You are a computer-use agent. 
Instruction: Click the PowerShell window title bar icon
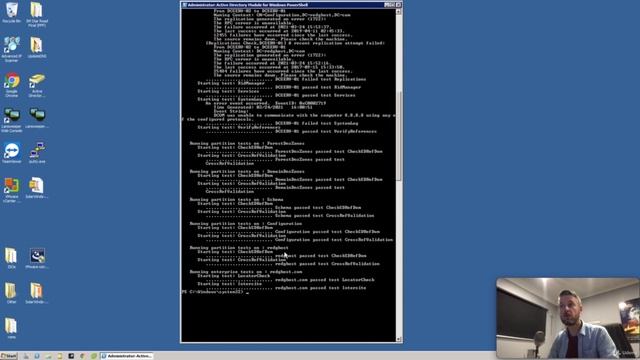[184, 5]
